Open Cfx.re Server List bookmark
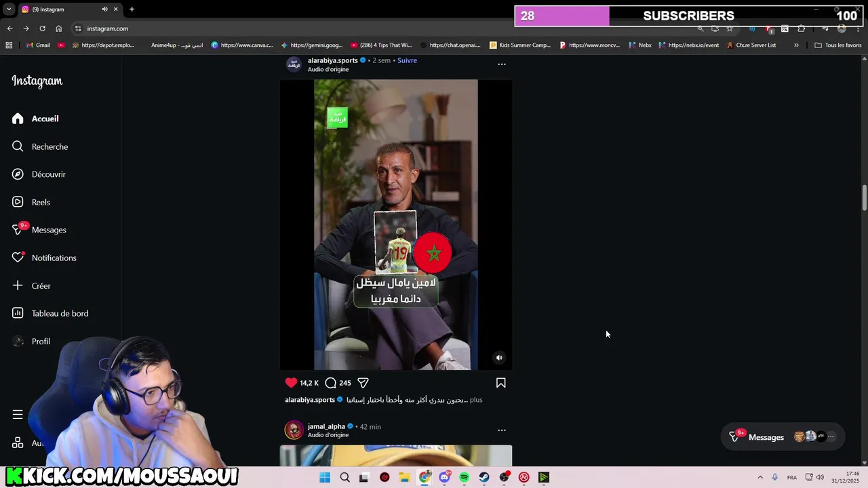This screenshot has height=488, width=868. 751,45
